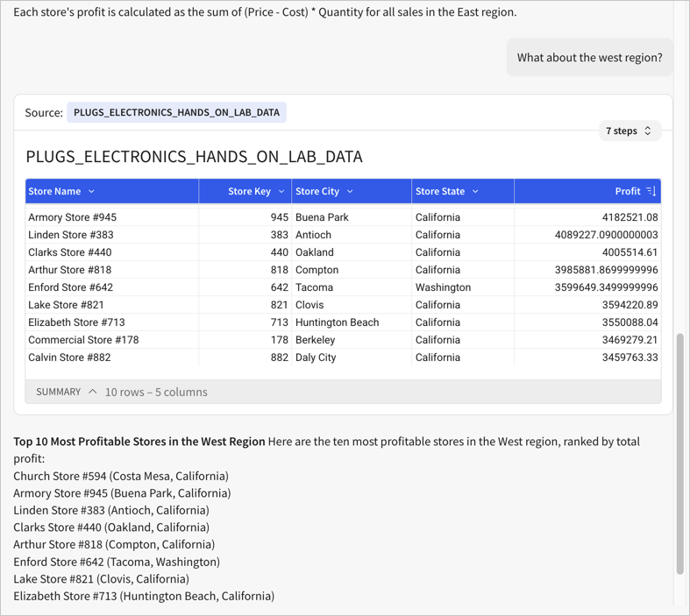The image size is (690, 616).
Task: Select the cell Enford Store #642
Action: 111,287
